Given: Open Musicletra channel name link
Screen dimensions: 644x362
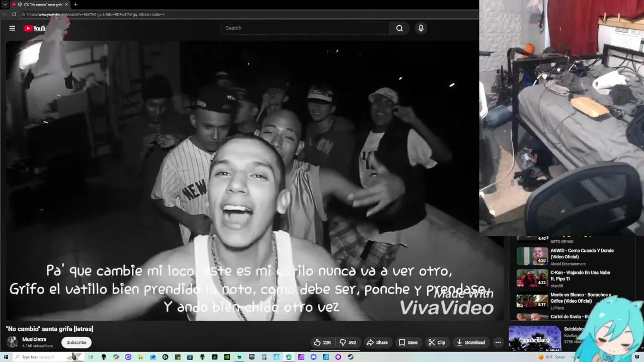Looking at the screenshot, I should pyautogui.click(x=34, y=339).
